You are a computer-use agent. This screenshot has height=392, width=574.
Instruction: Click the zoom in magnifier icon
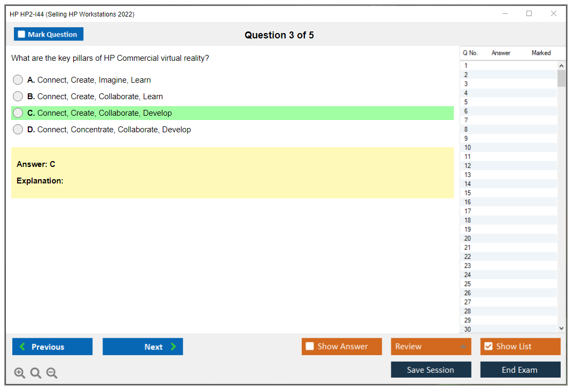click(20, 373)
